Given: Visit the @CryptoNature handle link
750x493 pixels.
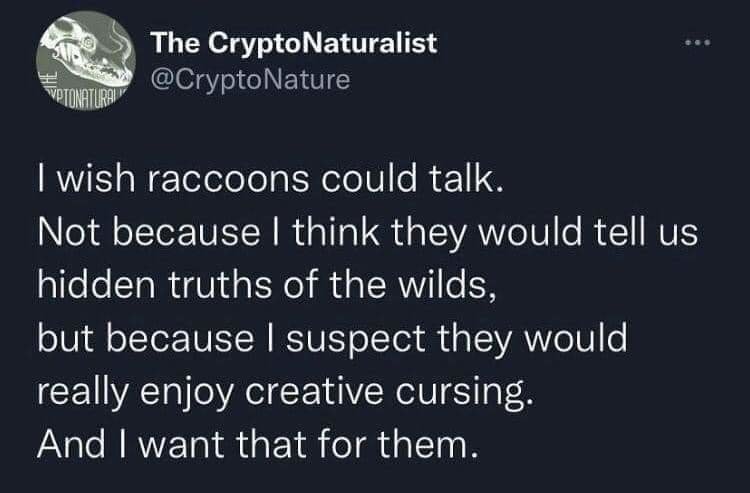Looking at the screenshot, I should pyautogui.click(x=251, y=79).
